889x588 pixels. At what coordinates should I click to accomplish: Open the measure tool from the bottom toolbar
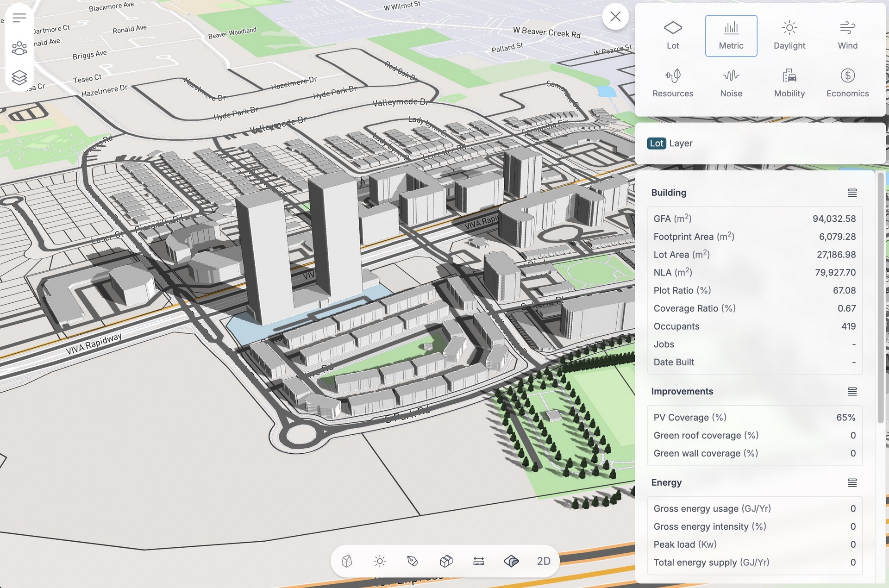(479, 561)
